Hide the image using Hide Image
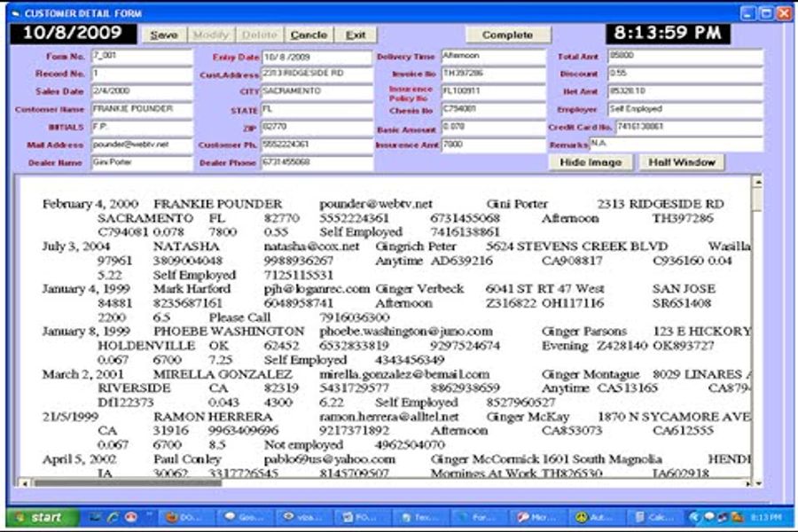The width and height of the screenshot is (798, 532). click(x=591, y=162)
